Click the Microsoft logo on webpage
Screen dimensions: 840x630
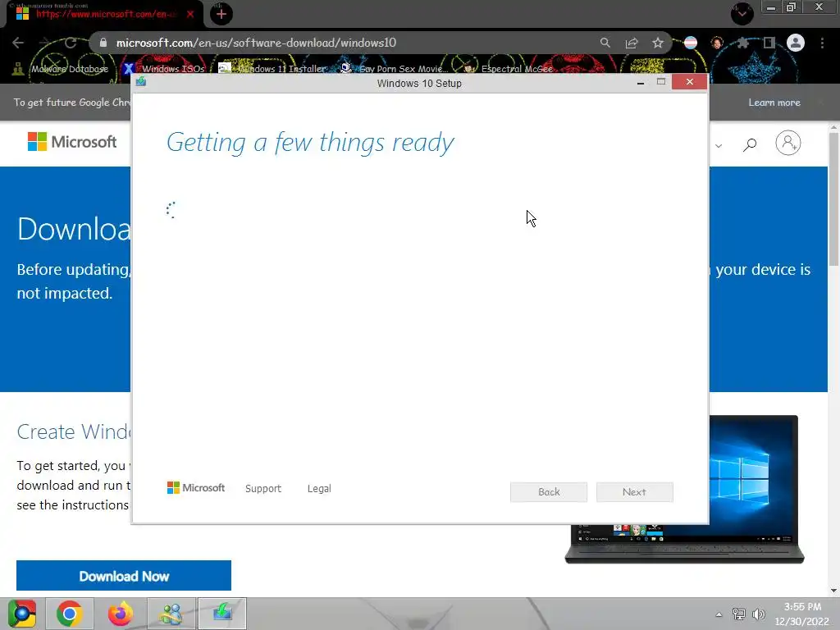pos(72,142)
